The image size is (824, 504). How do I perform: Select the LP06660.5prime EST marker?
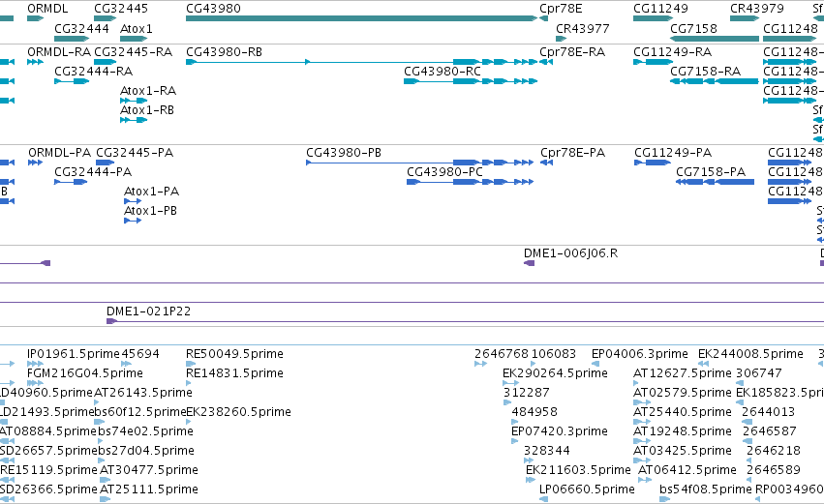point(544,499)
